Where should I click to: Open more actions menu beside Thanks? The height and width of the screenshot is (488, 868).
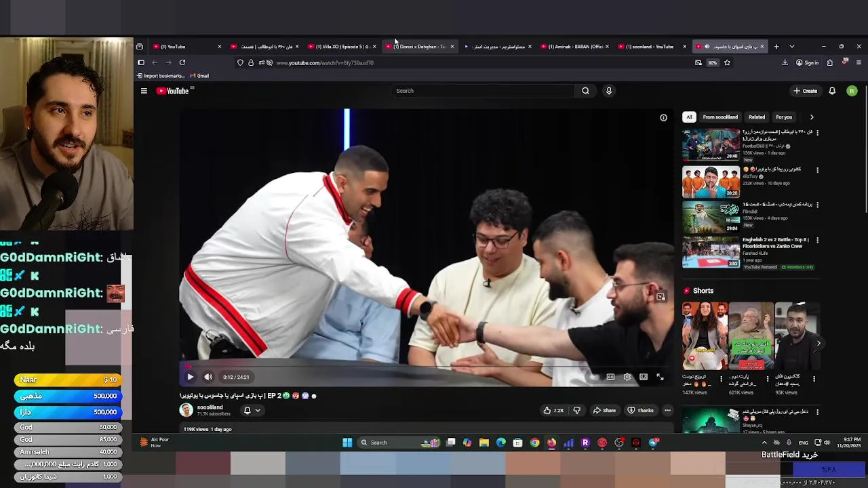point(667,410)
